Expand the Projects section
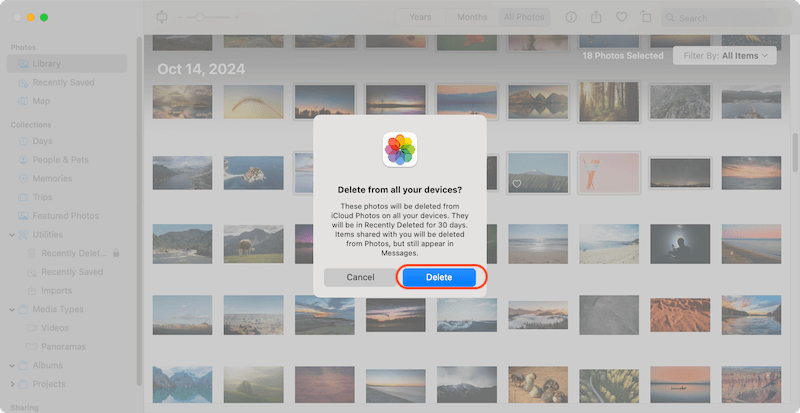Image resolution: width=800 pixels, height=413 pixels. pos(12,384)
